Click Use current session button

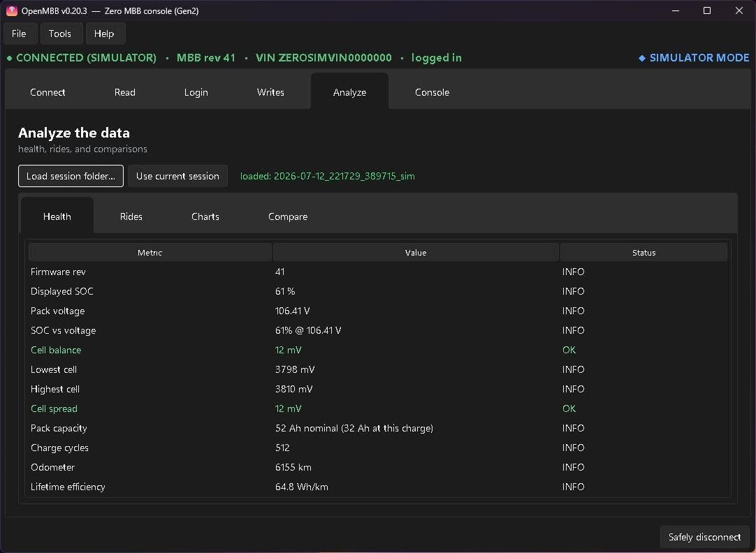coord(177,176)
